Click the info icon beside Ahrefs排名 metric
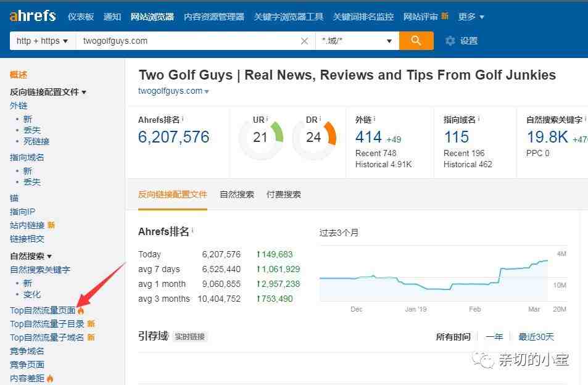Viewport: 588px width, 385px height. coord(183,119)
